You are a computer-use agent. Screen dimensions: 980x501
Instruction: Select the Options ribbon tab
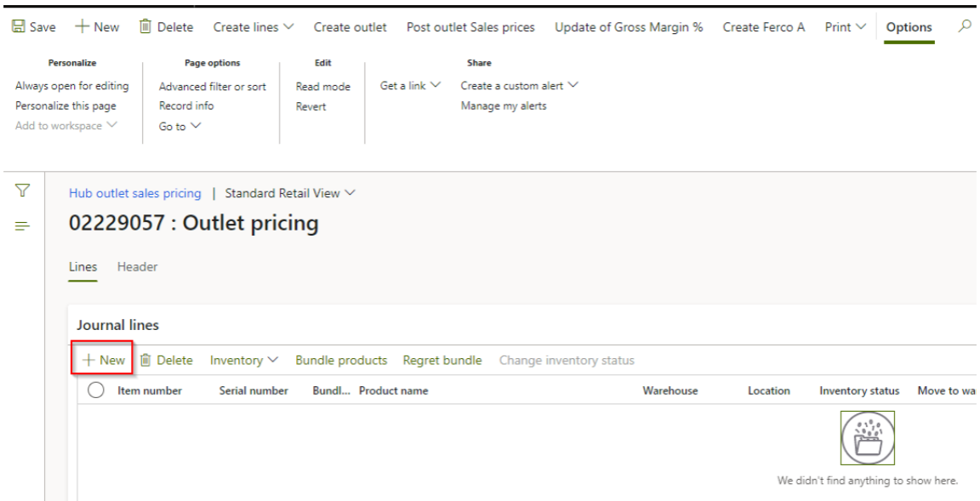[909, 27]
